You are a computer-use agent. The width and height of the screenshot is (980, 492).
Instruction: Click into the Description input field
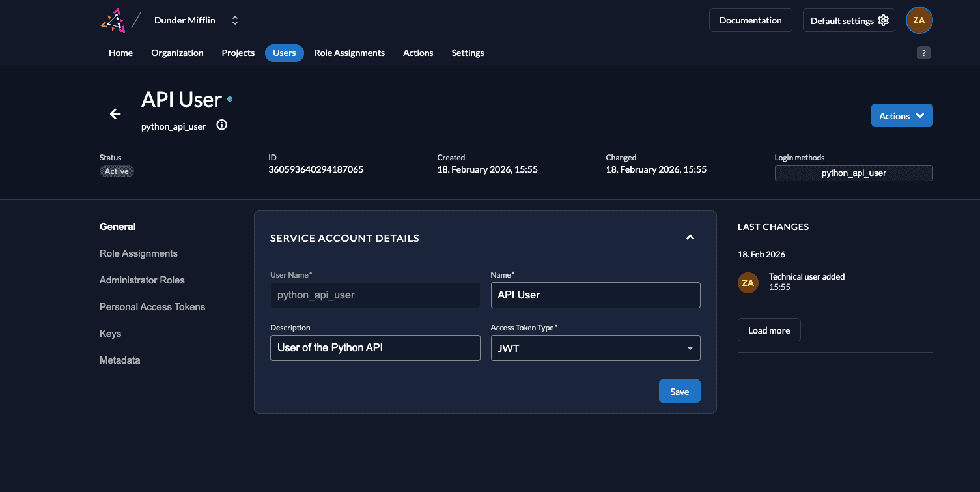click(374, 348)
